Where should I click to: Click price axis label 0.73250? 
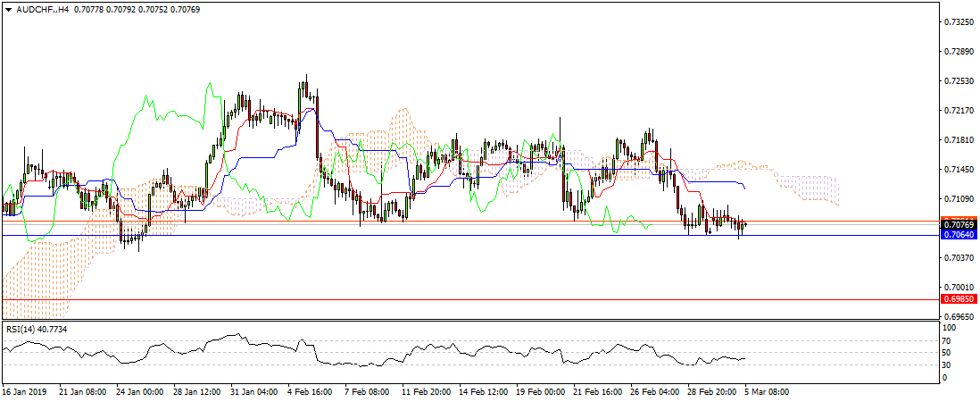pos(958,21)
